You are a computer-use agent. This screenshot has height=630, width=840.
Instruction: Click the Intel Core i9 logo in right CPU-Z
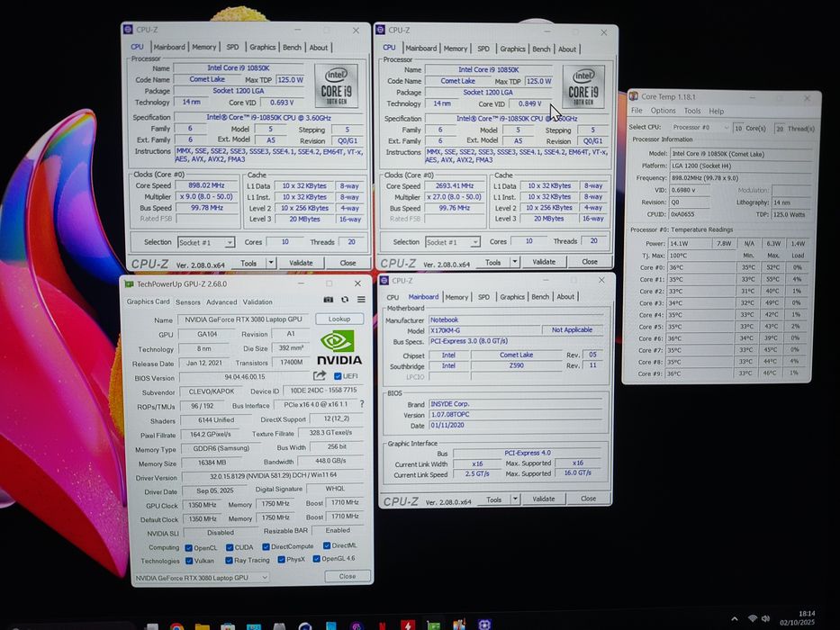coord(583,87)
